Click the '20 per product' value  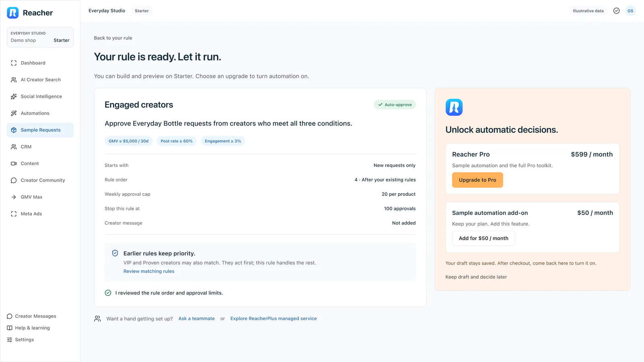pos(398,194)
